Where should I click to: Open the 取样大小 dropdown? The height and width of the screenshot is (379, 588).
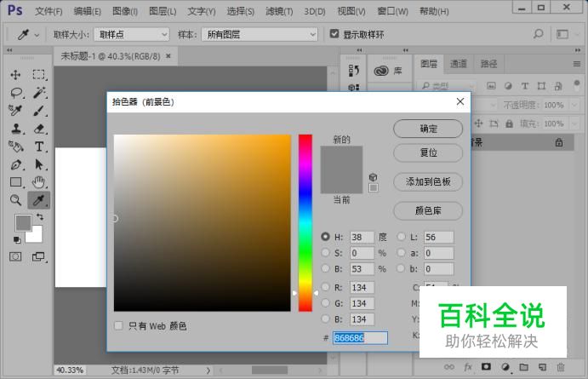coord(132,35)
